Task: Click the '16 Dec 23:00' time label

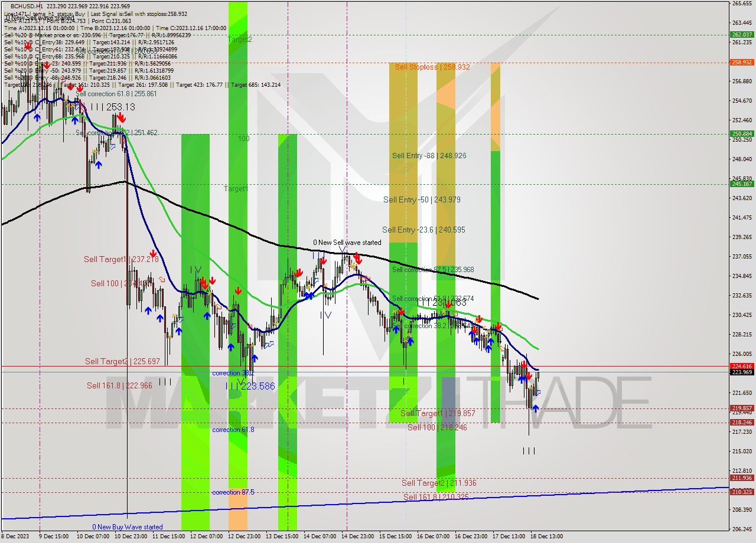Action: point(471,537)
